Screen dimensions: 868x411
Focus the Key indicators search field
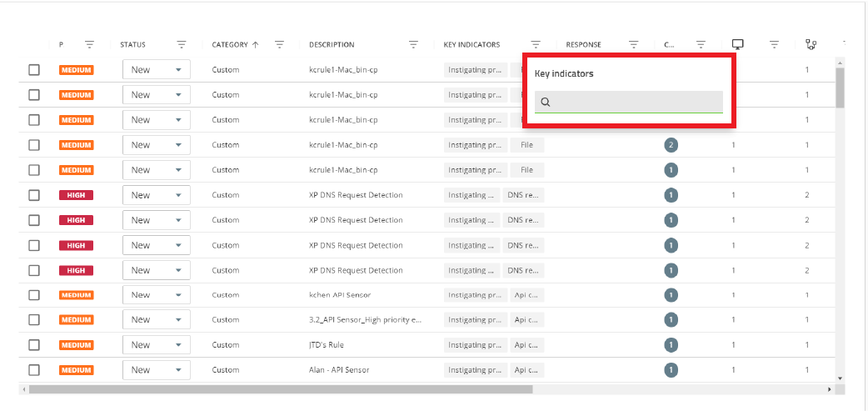(x=629, y=102)
